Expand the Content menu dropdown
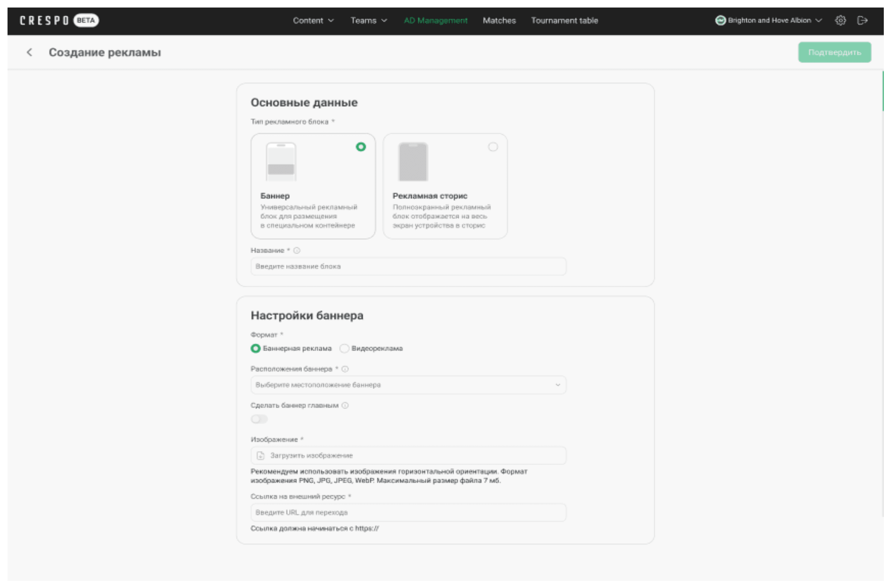This screenshot has height=588, width=891. pyautogui.click(x=313, y=20)
